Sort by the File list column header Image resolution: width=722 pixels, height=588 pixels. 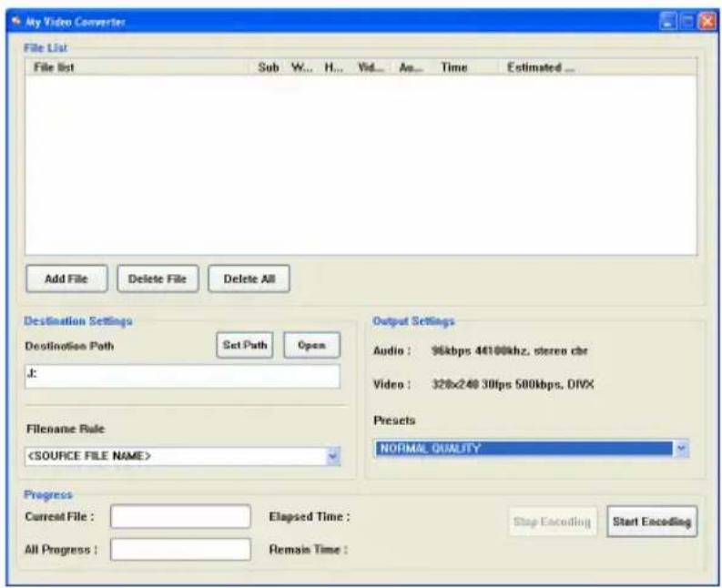[138, 67]
